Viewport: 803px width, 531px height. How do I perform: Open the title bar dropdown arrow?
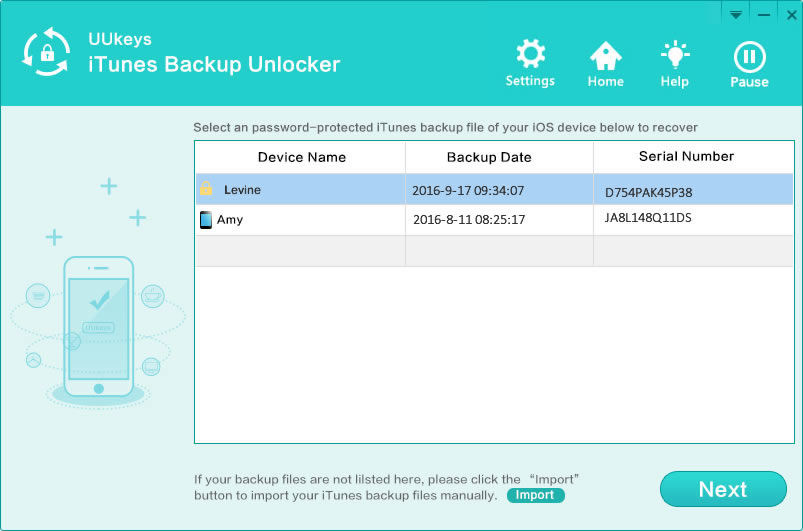735,15
